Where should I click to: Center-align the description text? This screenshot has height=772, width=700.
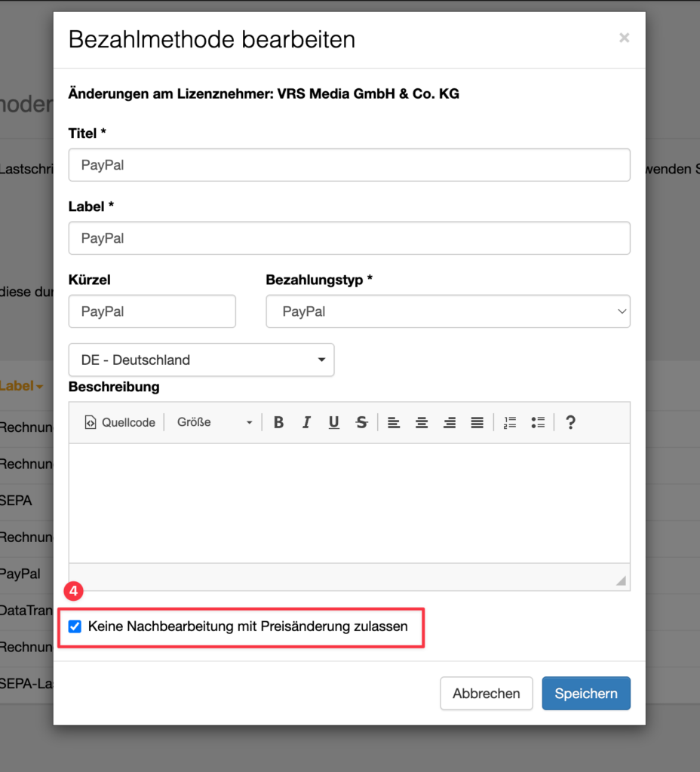pyautogui.click(x=422, y=422)
